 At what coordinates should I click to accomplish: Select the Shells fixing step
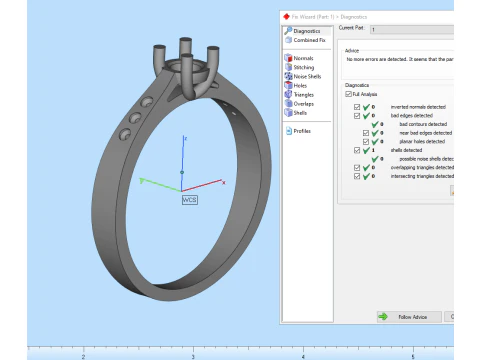296,113
